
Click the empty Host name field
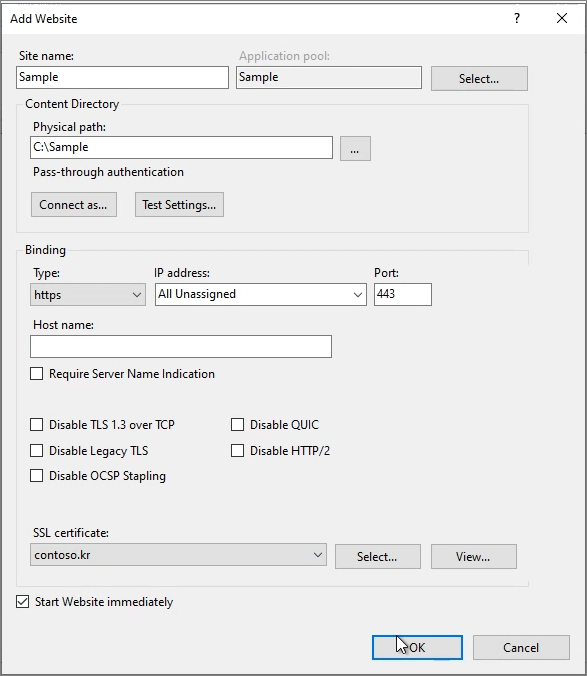click(x=181, y=347)
